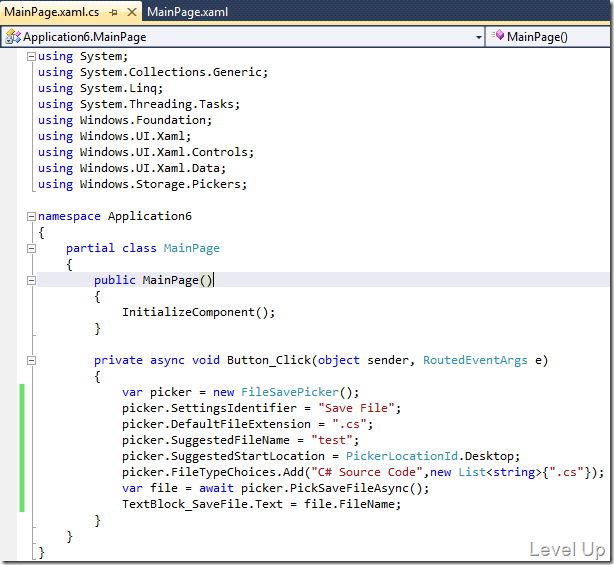Click the MainPage class name after 'class'

click(191, 248)
